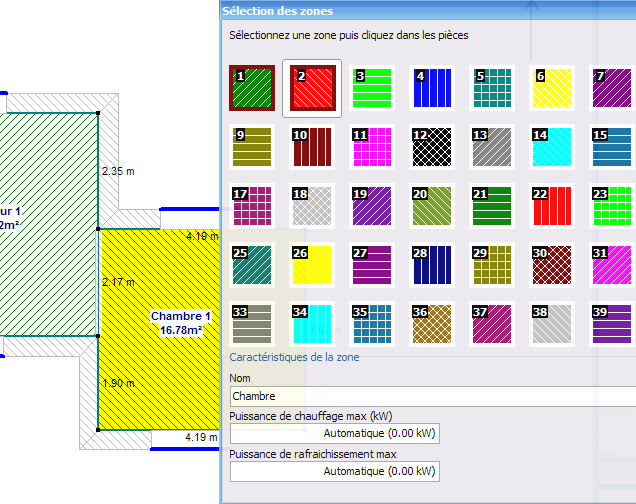The image size is (636, 504).
Task: Select zone 22 red vertical stripes
Action: point(552,206)
